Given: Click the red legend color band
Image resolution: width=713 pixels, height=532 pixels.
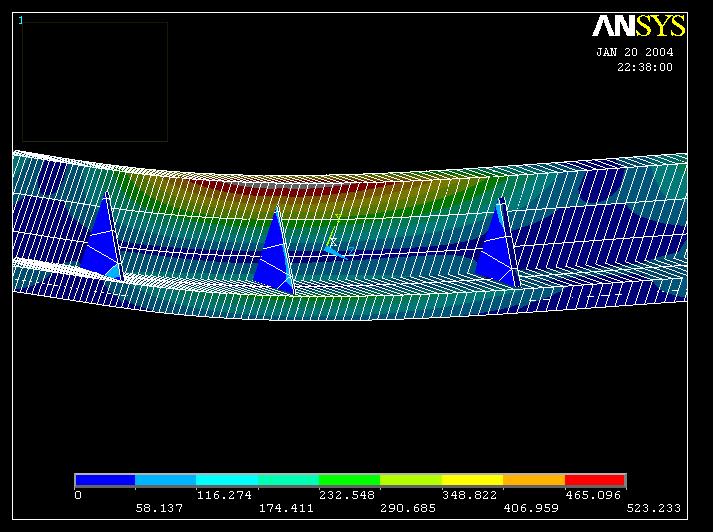Looking at the screenshot, I should tap(595, 480).
